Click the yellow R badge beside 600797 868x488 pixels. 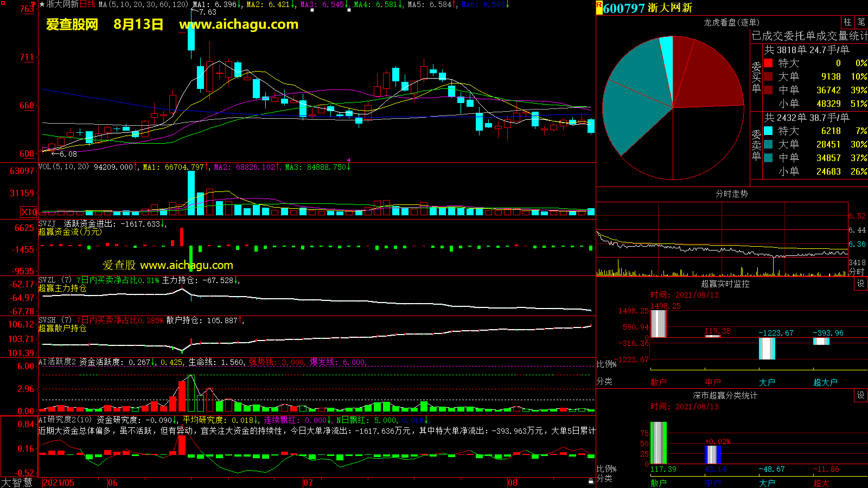(x=599, y=7)
